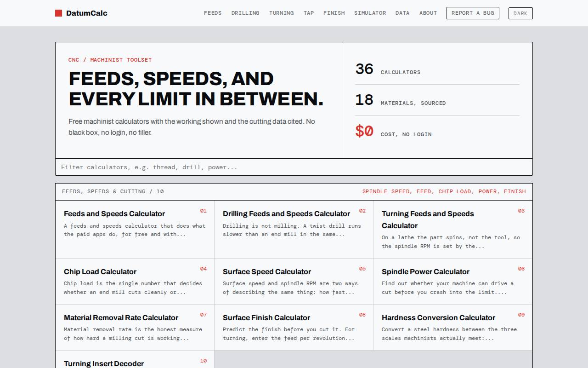Image resolution: width=588 pixels, height=368 pixels.
Task: Open Turning Feeds and Speeds Calculator
Action: 453,230
